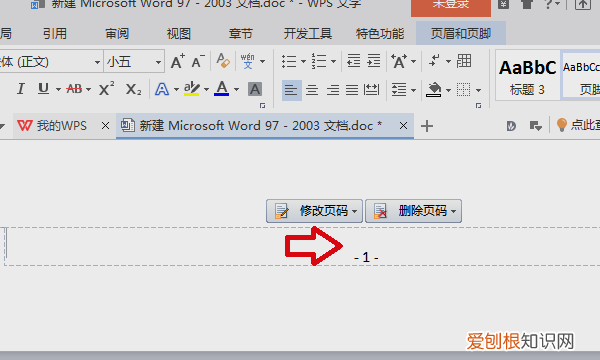The image size is (600, 360).
Task: Close the 我的WPS tab
Action: point(105,125)
